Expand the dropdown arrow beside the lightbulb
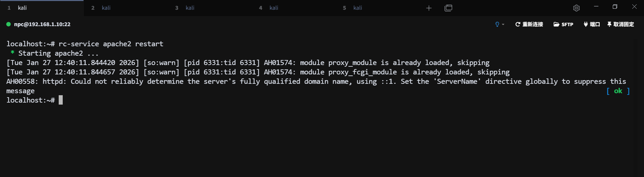The height and width of the screenshot is (177, 644). pos(503,24)
